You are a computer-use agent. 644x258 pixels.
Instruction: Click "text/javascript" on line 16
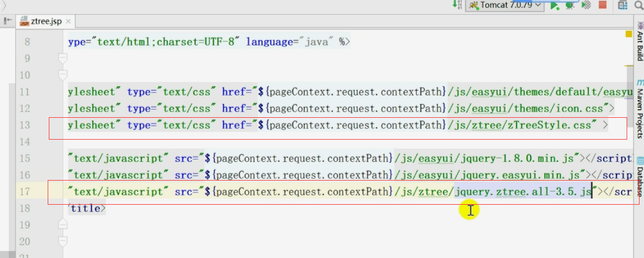[x=119, y=175]
